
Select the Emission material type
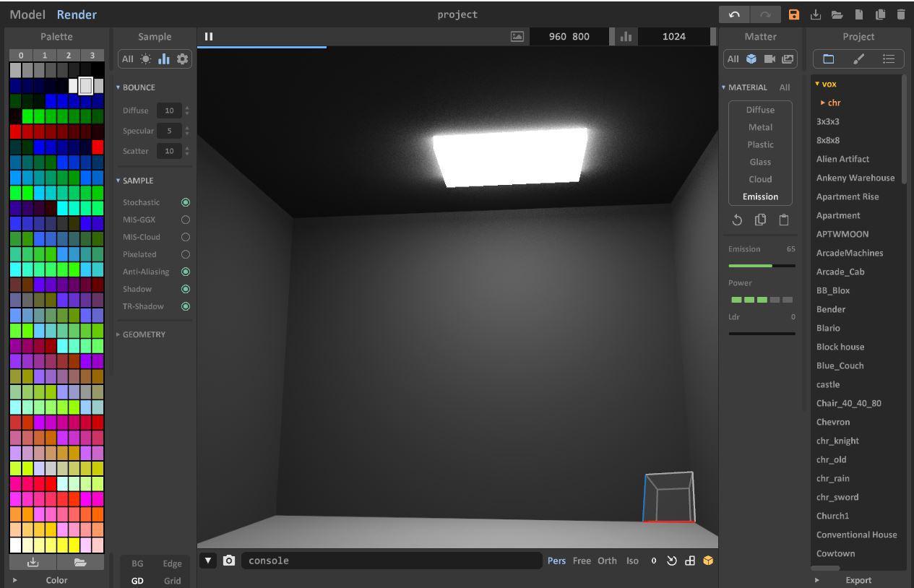click(759, 196)
